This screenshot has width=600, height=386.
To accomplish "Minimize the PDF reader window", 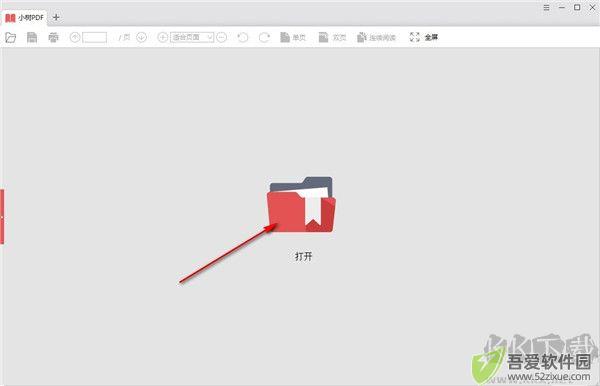I will (x=562, y=7).
